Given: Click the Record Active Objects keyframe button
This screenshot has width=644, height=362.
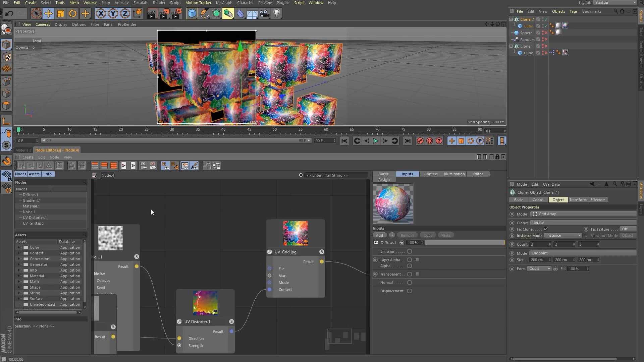Looking at the screenshot, I should (x=420, y=141).
